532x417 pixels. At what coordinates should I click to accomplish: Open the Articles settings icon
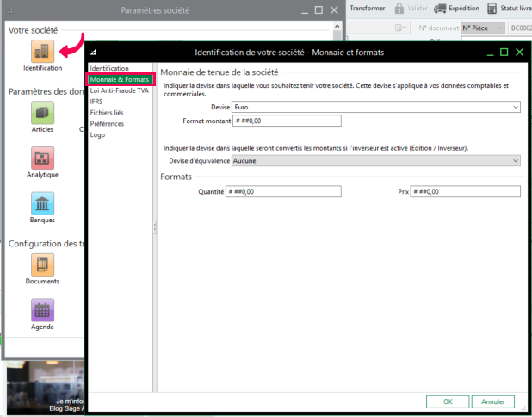pyautogui.click(x=42, y=113)
